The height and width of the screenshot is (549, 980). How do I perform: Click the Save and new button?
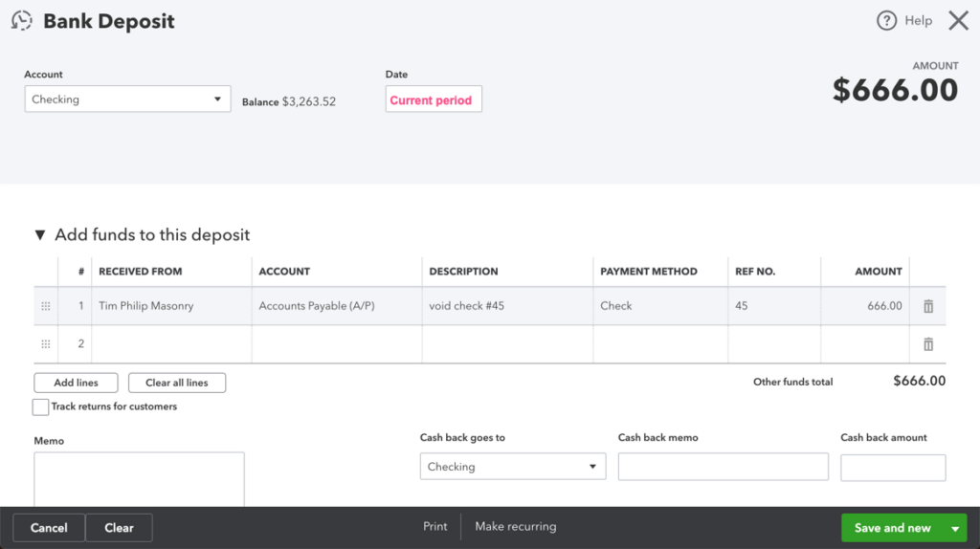[x=893, y=528]
